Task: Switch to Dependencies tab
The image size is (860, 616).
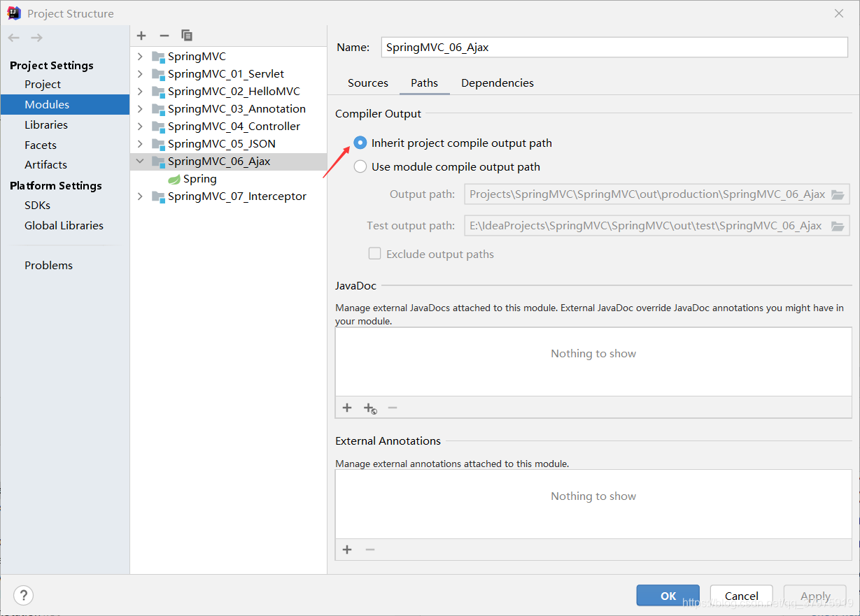Action: pyautogui.click(x=498, y=83)
